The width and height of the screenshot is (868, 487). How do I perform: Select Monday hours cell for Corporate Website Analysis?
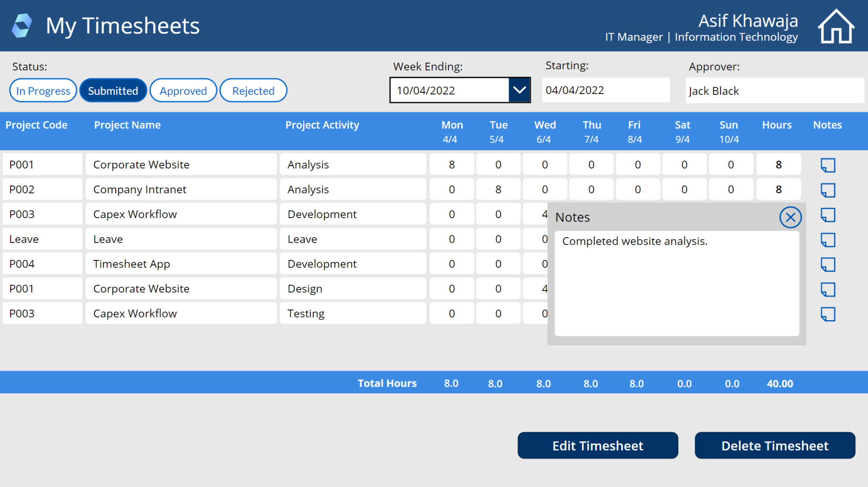[451, 164]
